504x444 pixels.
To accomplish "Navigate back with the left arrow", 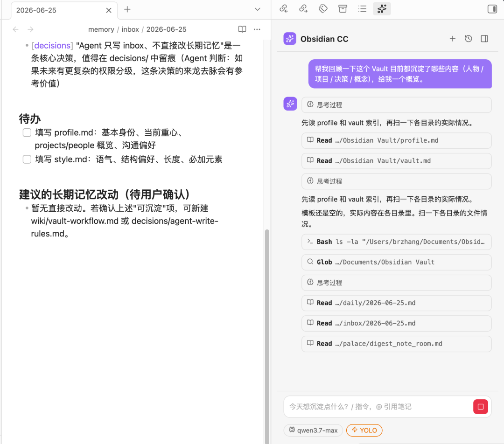I will point(15,29).
